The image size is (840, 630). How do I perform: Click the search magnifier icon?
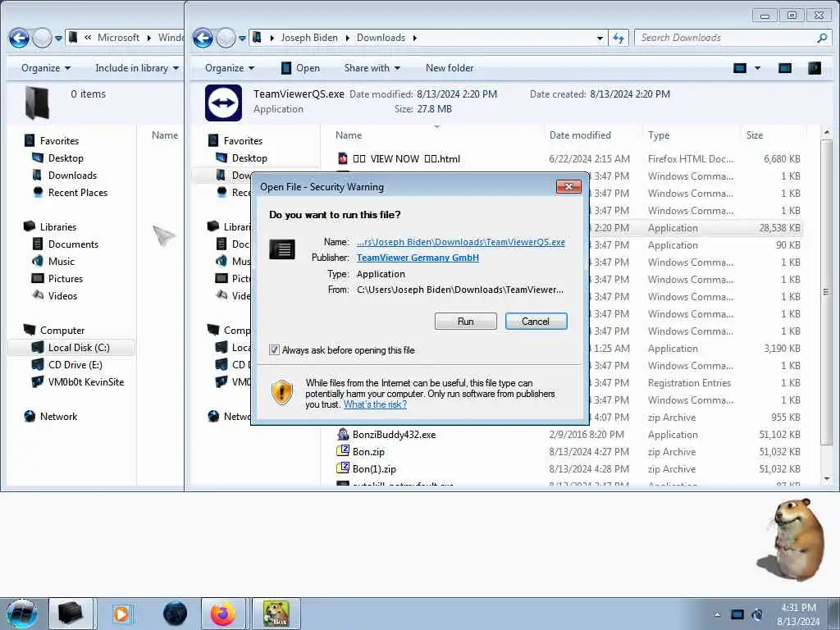(822, 38)
